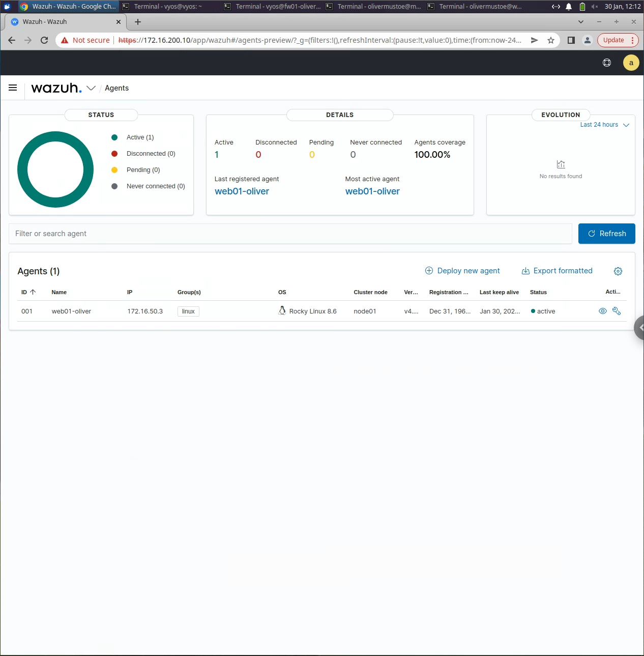
Task: Bookmark this page with the star icon
Action: point(551,40)
